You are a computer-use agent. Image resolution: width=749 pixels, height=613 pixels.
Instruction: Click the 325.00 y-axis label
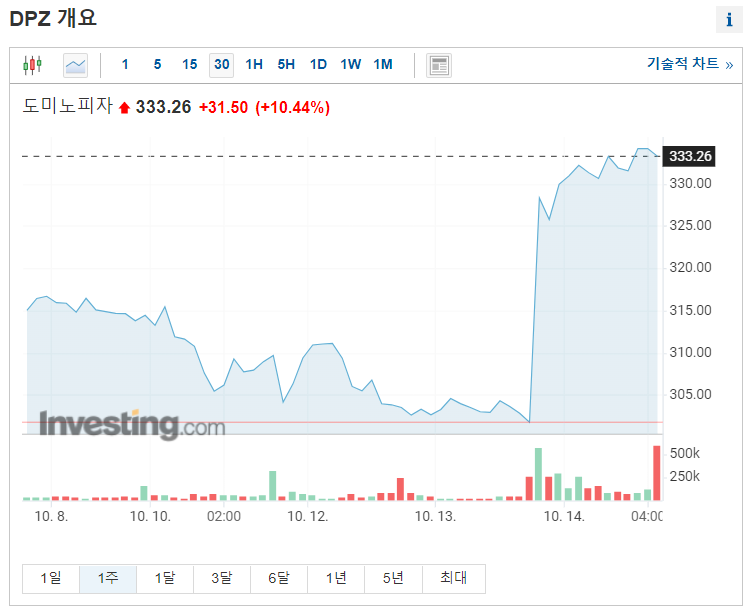point(690,226)
